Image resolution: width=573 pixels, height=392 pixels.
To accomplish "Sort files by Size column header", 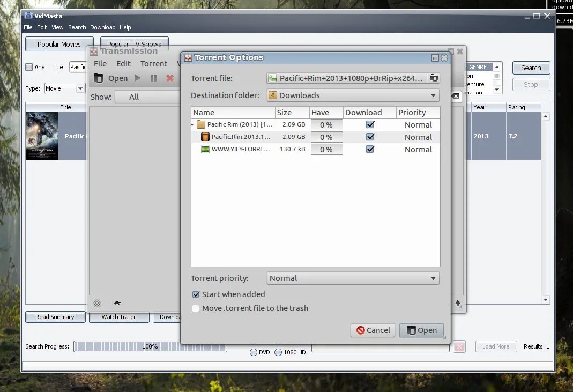I will point(292,113).
